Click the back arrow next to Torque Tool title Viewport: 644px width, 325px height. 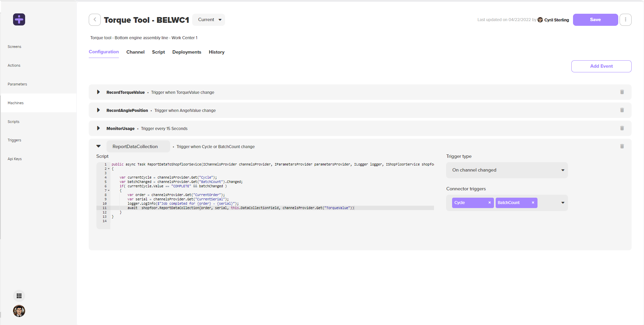[95, 19]
